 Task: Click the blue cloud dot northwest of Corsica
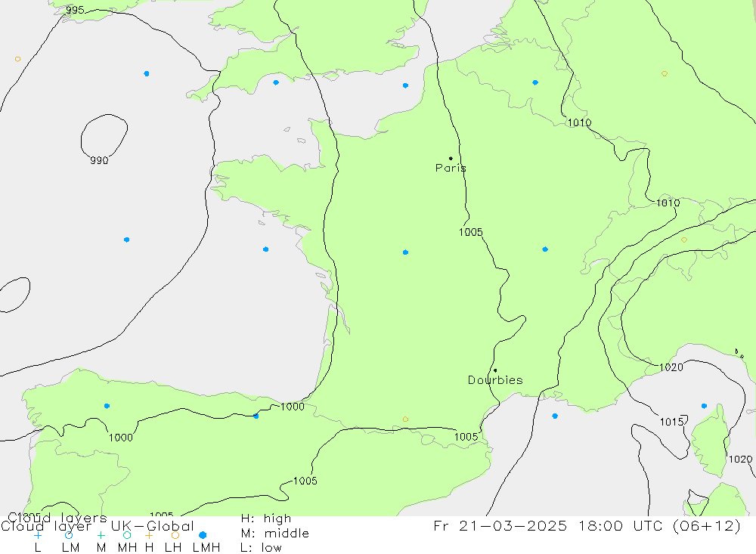(x=704, y=406)
